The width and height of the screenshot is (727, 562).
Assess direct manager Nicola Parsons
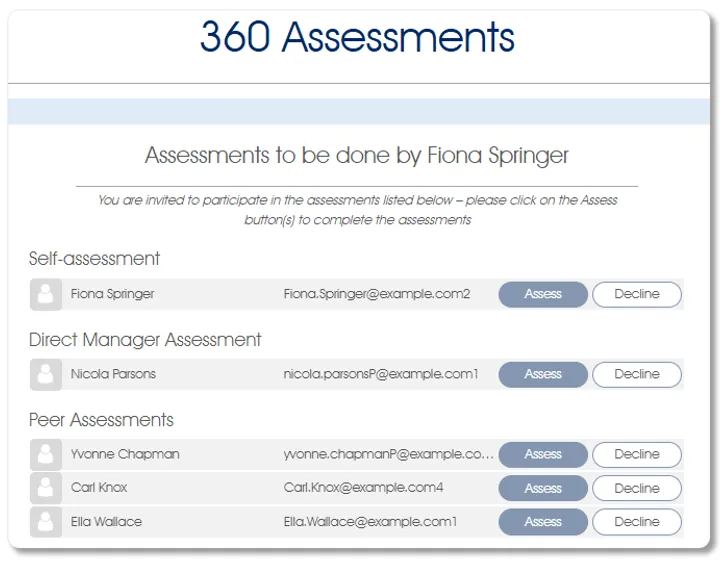click(543, 374)
